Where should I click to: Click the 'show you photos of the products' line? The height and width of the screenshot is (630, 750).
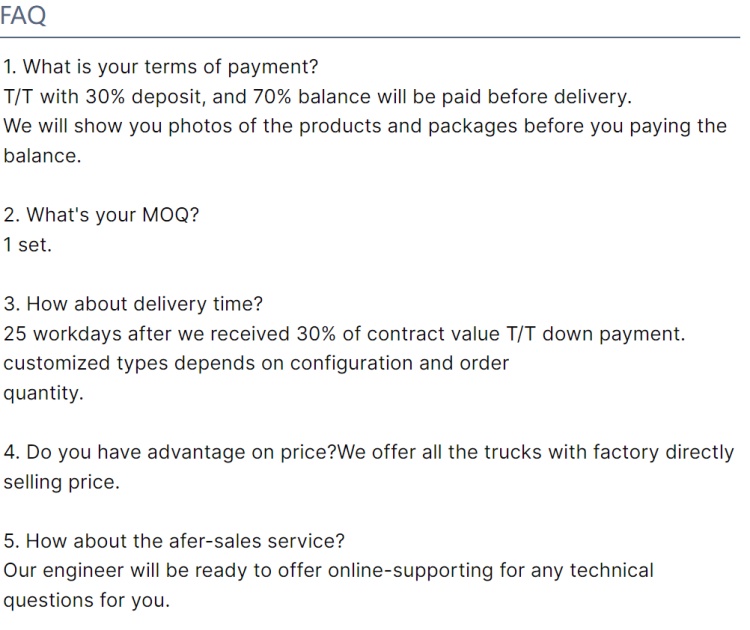[365, 127]
